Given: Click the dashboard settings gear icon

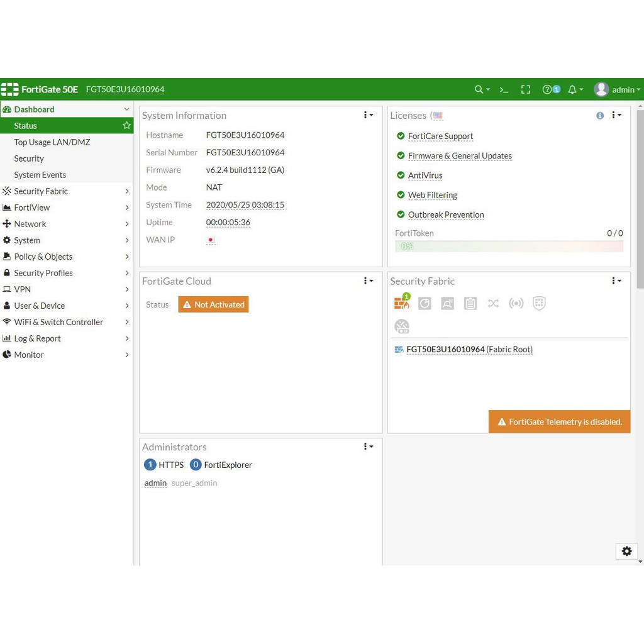Looking at the screenshot, I should coord(626,551).
